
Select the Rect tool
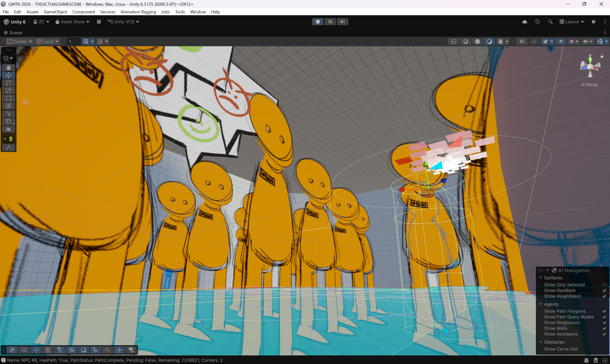coord(9,98)
